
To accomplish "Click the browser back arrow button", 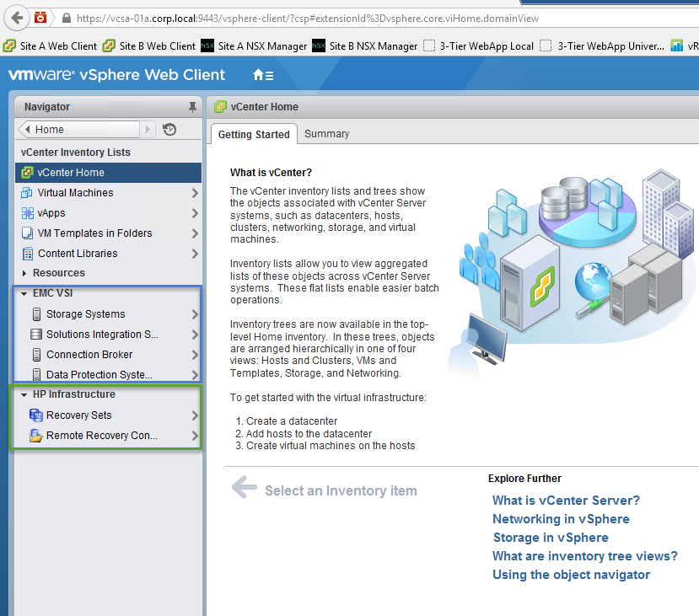I will click(x=17, y=19).
